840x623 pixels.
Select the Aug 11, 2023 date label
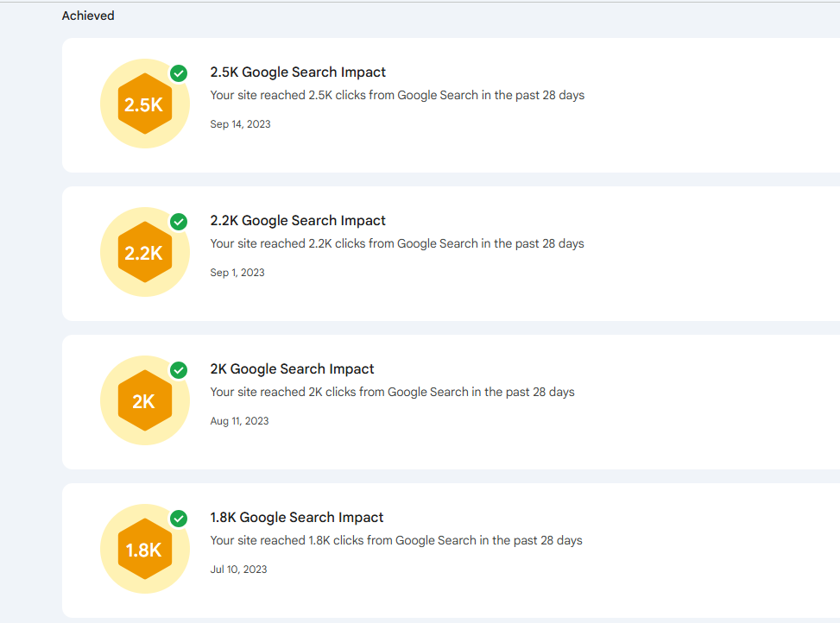click(239, 420)
